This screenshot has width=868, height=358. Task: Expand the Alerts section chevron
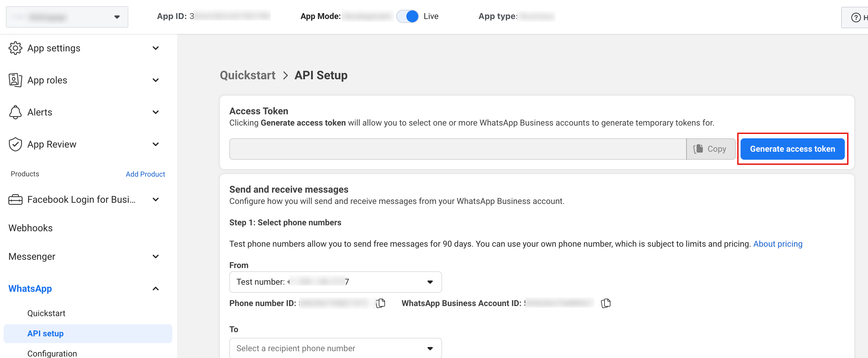pos(156,112)
